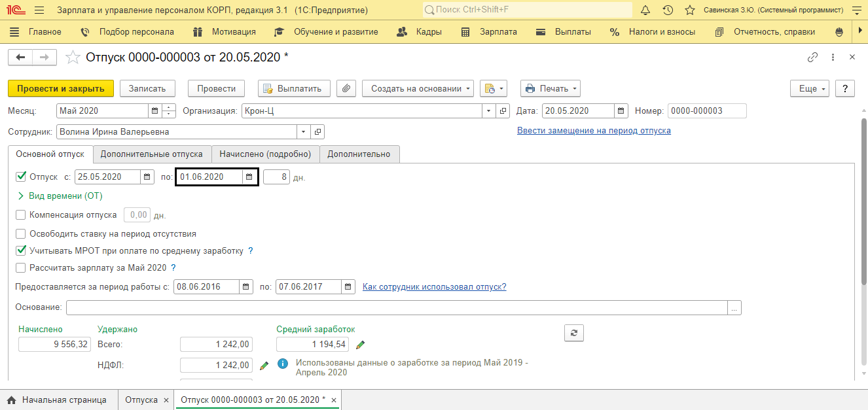Edit НДФЛ amount with pencil icon
Screen dimensions: 868x410
click(264, 366)
